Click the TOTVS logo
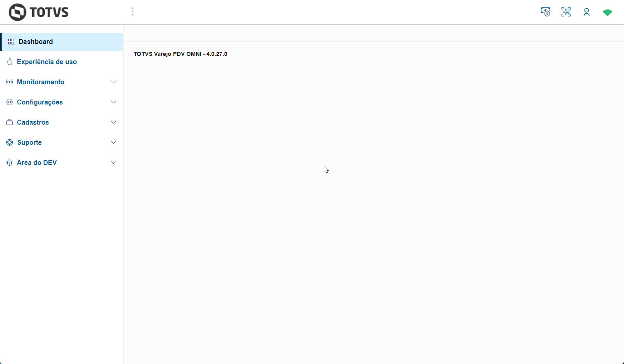This screenshot has width=624, height=364. coord(39,12)
